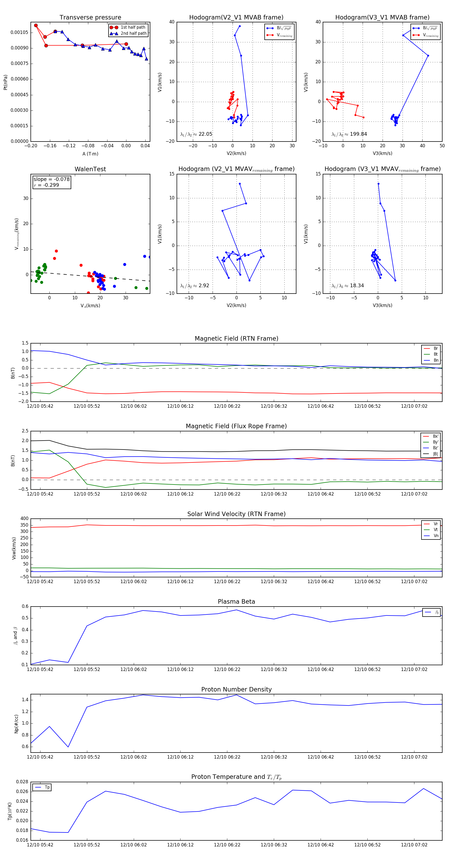Click the 'Bn' legend entry

click(x=431, y=360)
